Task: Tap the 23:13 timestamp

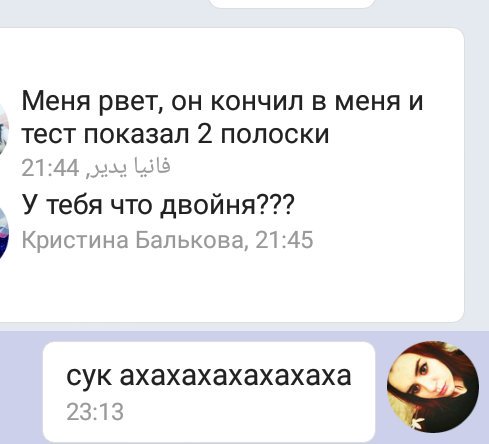Action: 95,412
